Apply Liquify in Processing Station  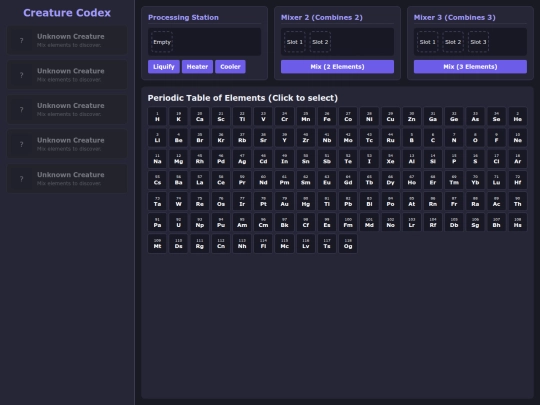pos(164,66)
